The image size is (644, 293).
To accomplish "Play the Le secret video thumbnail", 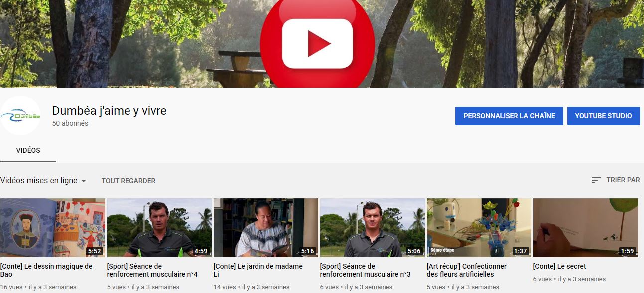I will 586,228.
